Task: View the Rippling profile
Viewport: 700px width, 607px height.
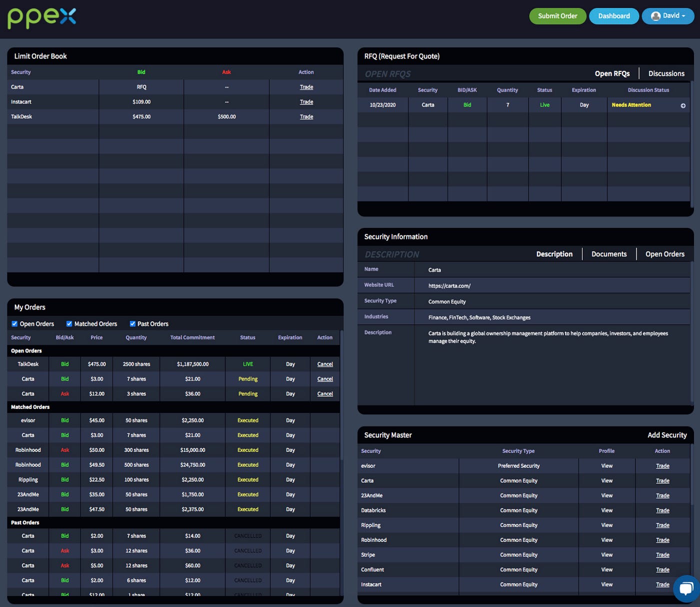Action: pyautogui.click(x=607, y=525)
